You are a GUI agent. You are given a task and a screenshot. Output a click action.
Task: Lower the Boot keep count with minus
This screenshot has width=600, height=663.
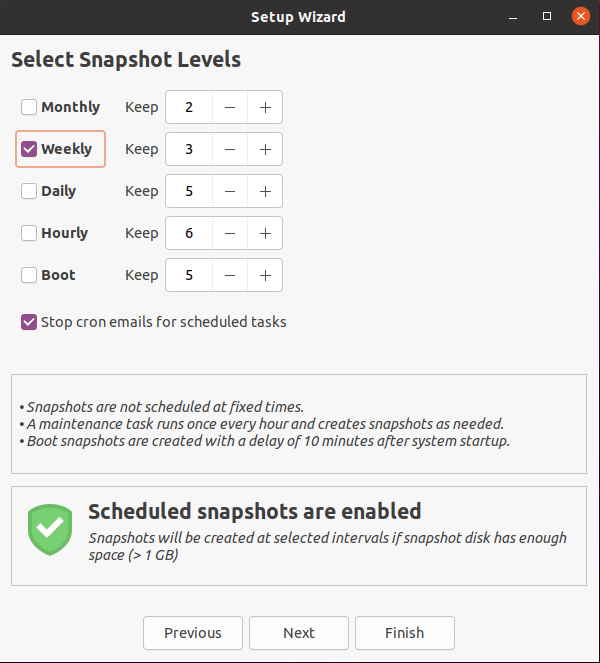point(230,275)
